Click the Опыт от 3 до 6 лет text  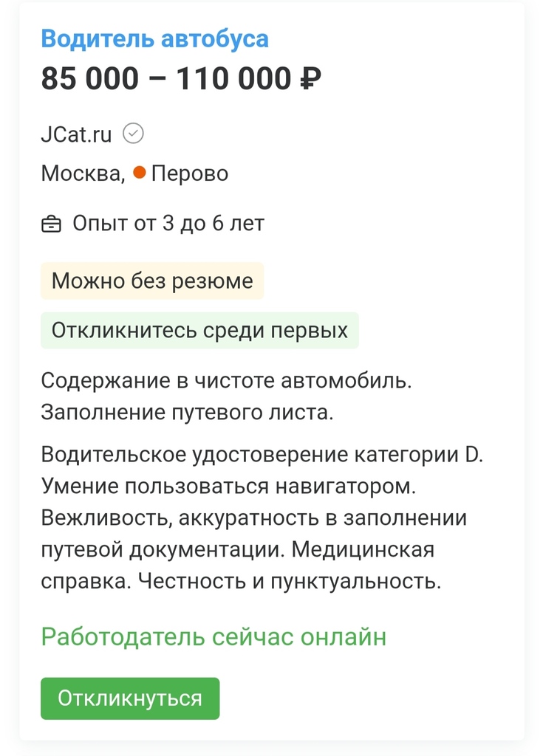point(168,223)
